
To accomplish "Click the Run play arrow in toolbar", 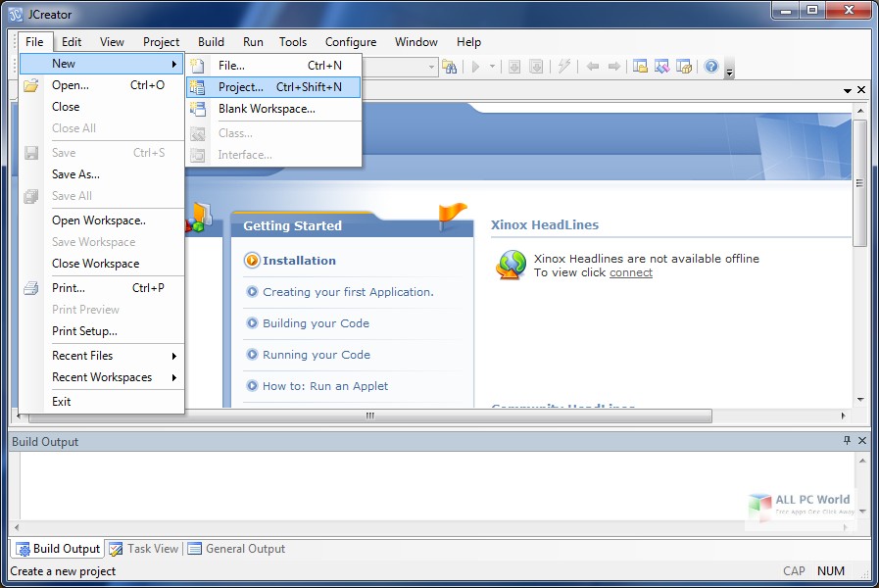I will pyautogui.click(x=476, y=67).
